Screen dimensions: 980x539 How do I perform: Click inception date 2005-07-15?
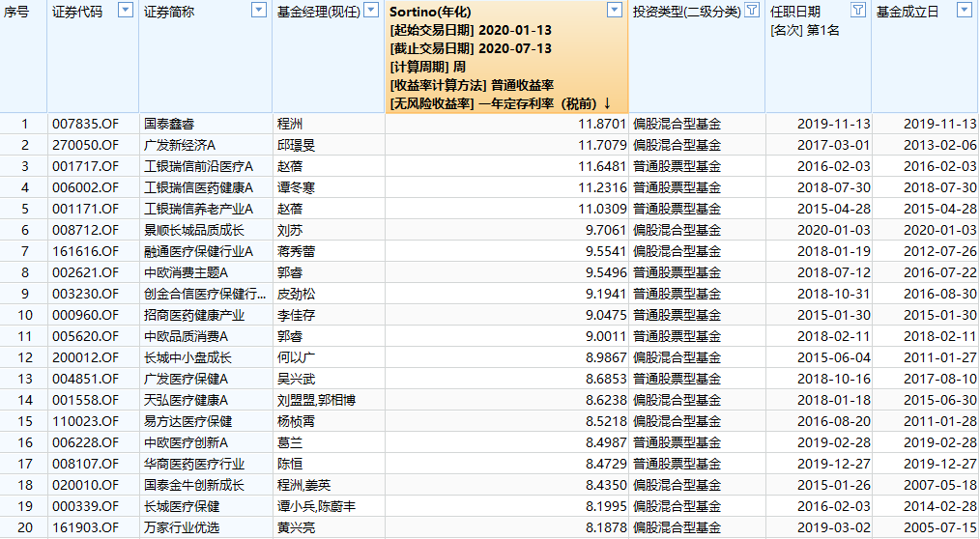939,527
